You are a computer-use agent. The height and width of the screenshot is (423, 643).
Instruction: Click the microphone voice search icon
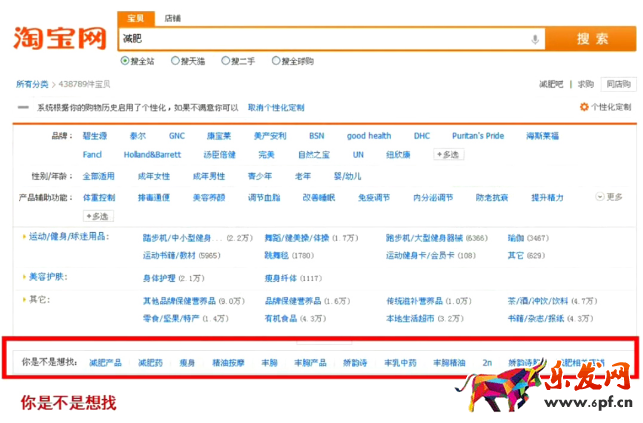pyautogui.click(x=535, y=40)
